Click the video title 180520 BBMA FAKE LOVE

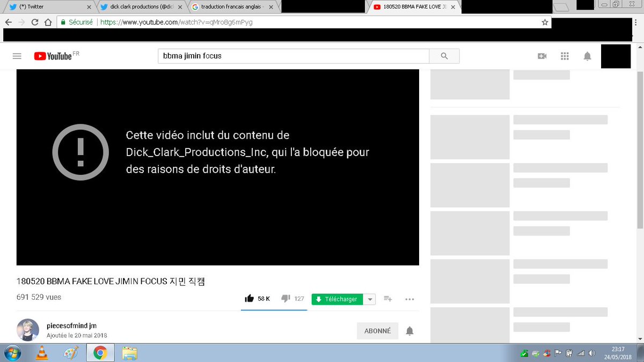[x=111, y=282]
